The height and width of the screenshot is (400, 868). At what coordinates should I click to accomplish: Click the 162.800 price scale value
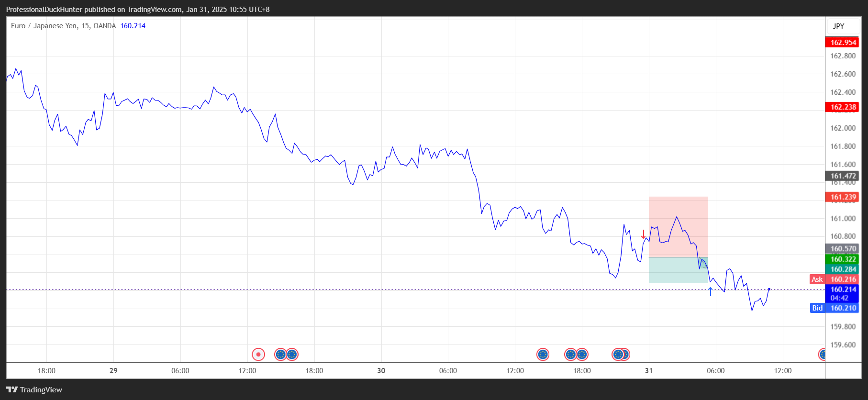(843, 56)
